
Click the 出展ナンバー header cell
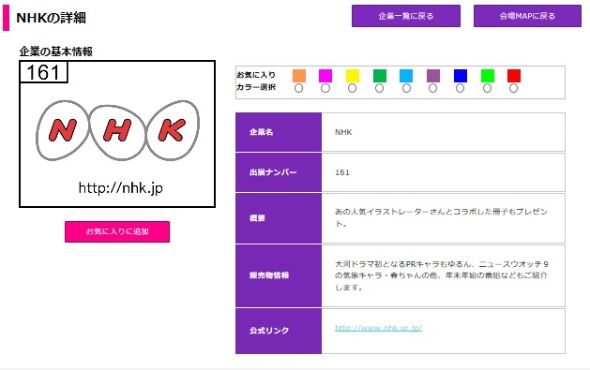pyautogui.click(x=278, y=172)
